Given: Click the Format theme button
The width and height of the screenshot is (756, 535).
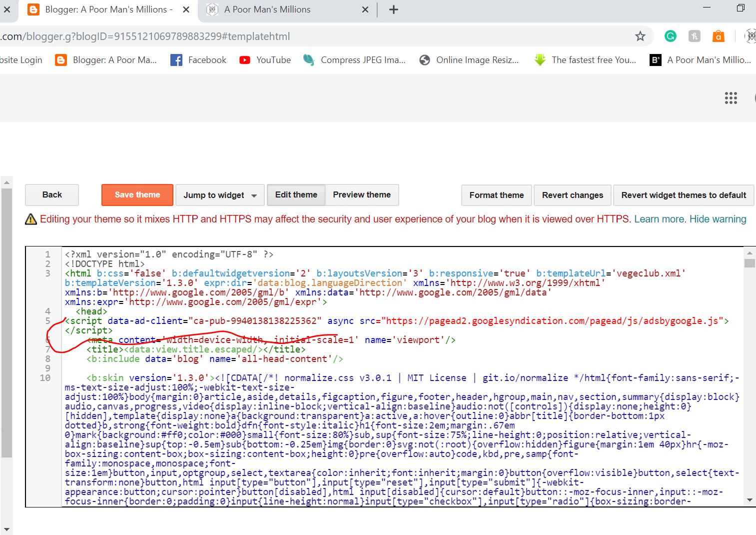Looking at the screenshot, I should tap(497, 195).
